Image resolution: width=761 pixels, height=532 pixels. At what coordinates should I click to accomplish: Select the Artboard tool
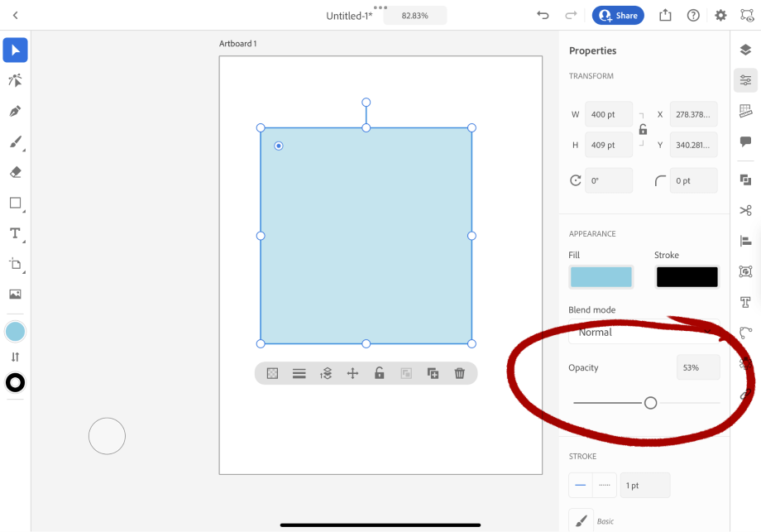[15, 264]
